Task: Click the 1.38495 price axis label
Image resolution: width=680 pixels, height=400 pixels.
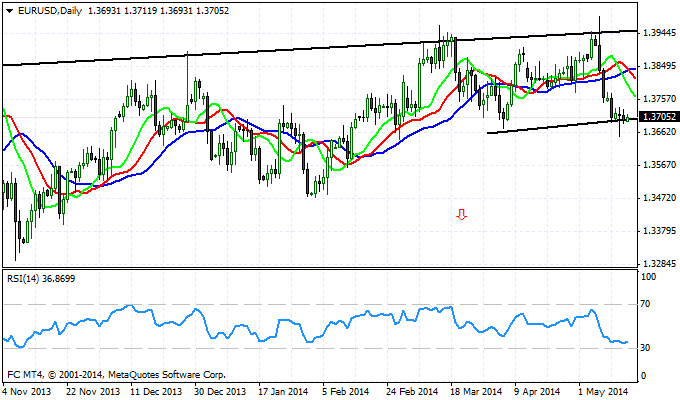Action: (x=659, y=66)
